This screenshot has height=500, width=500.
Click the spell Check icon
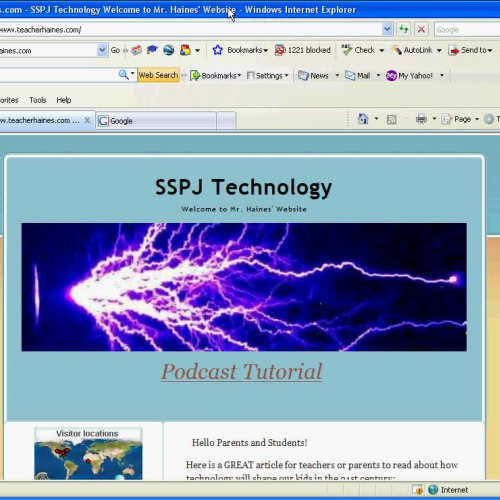[x=347, y=50]
